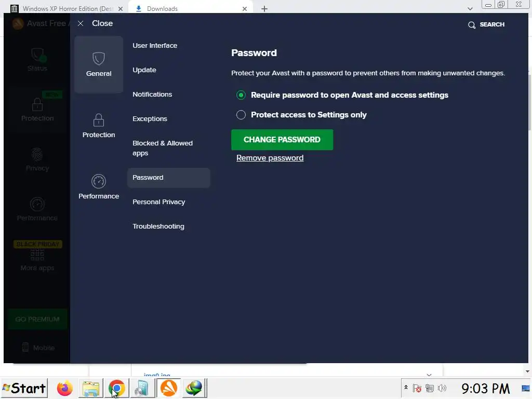The height and width of the screenshot is (399, 532).
Task: Click the CHANGE PASSWORD button
Action: point(282,139)
